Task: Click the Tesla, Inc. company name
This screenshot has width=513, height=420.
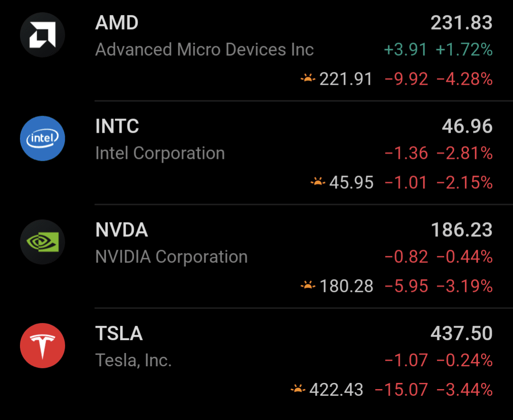Action: coord(133,361)
